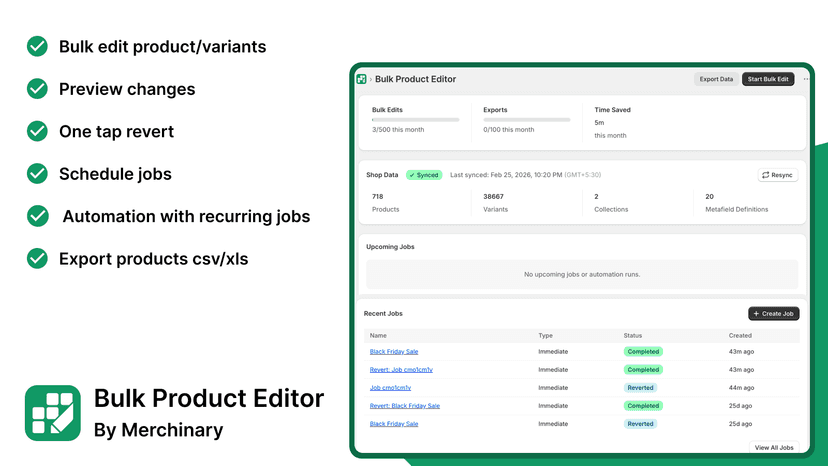Click the Create Job button

point(774,313)
